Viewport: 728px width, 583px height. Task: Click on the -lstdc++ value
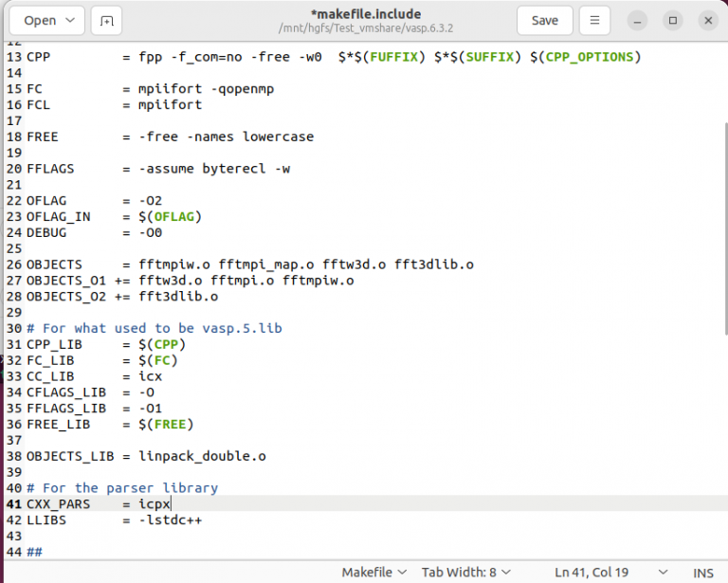(171, 519)
